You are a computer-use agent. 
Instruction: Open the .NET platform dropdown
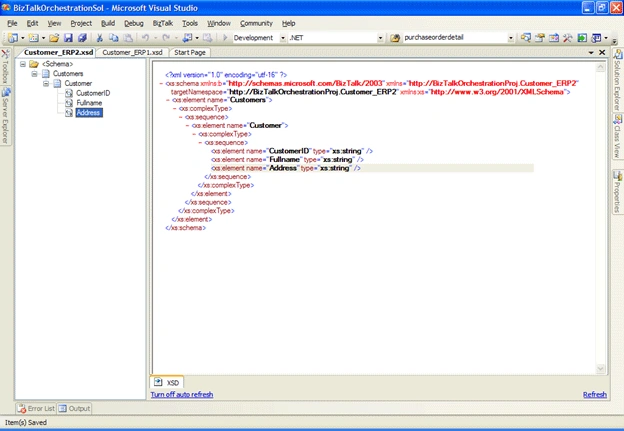click(380, 38)
